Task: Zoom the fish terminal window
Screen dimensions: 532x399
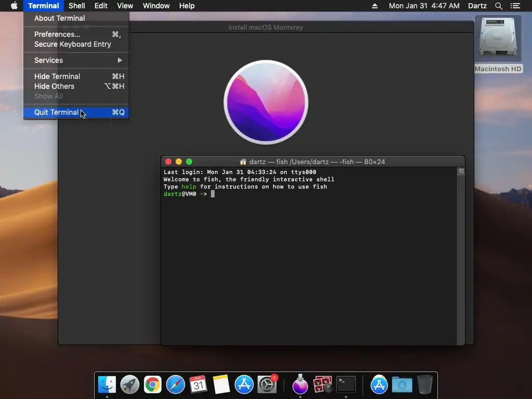Action: click(189, 162)
